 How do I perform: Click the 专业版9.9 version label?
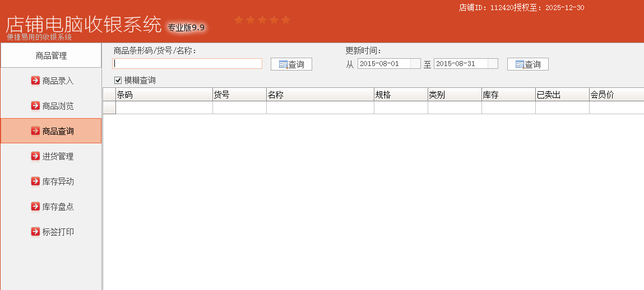(x=186, y=27)
